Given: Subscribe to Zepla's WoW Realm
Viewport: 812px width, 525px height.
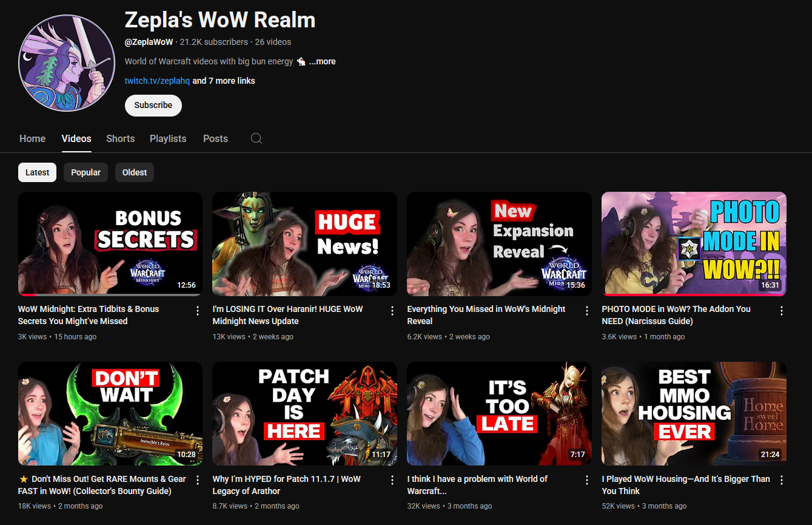Looking at the screenshot, I should pyautogui.click(x=153, y=105).
